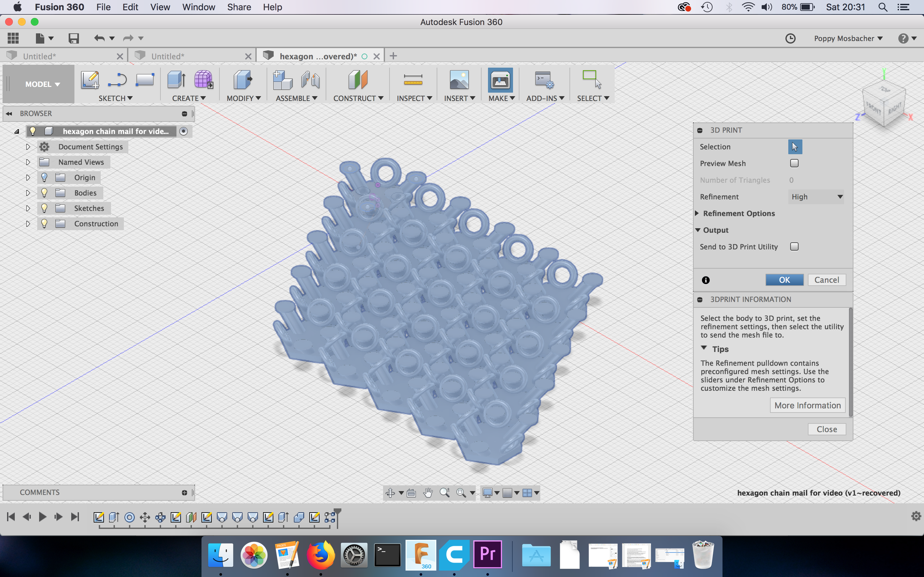Viewport: 924px width, 577px height.
Task: Toggle visibility of Bodies folder
Action: pyautogui.click(x=45, y=193)
